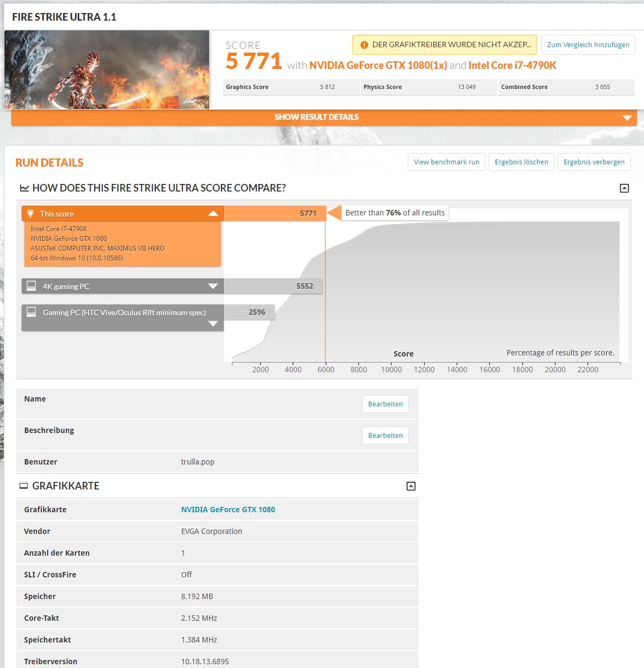644x668 pixels.
Task: Collapse the GRAFIKKARTE section
Action: pyautogui.click(x=411, y=486)
